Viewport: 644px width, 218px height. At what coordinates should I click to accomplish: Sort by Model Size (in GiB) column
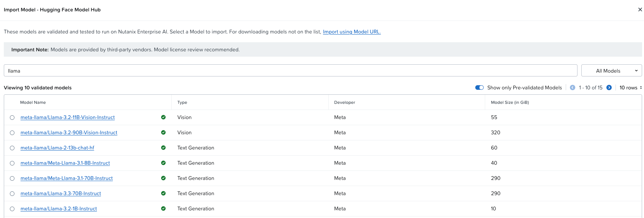tap(510, 102)
